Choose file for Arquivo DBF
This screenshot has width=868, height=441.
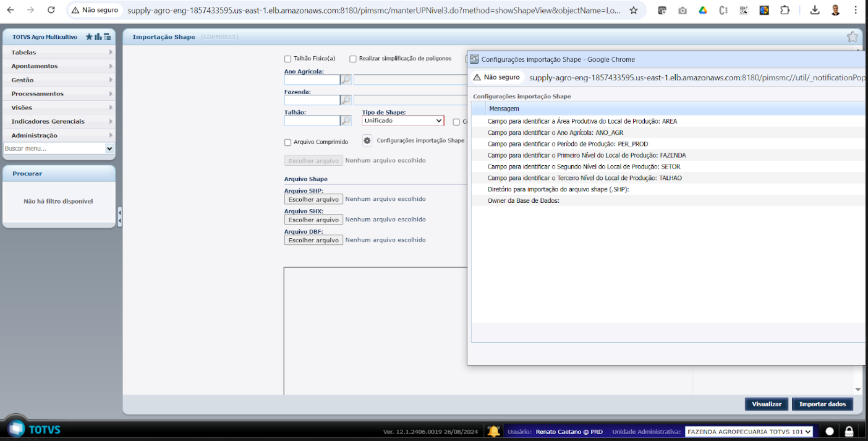(x=313, y=240)
